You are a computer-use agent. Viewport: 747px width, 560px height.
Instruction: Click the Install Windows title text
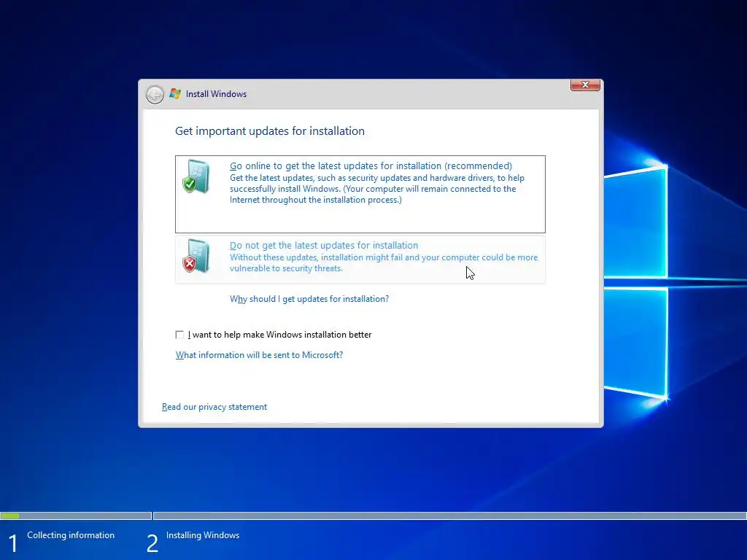(x=216, y=94)
